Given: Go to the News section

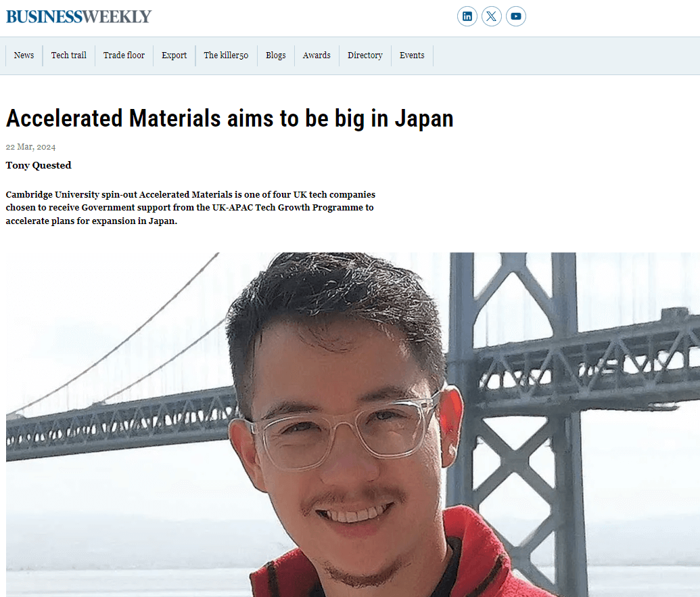Looking at the screenshot, I should (x=24, y=56).
